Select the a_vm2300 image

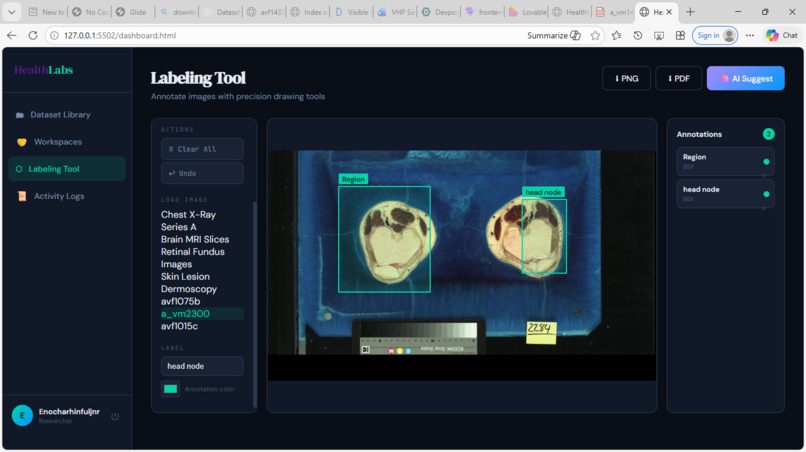tap(202, 314)
